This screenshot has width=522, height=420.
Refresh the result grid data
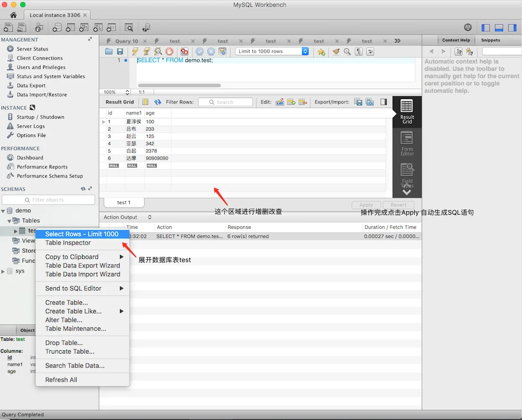[x=158, y=102]
